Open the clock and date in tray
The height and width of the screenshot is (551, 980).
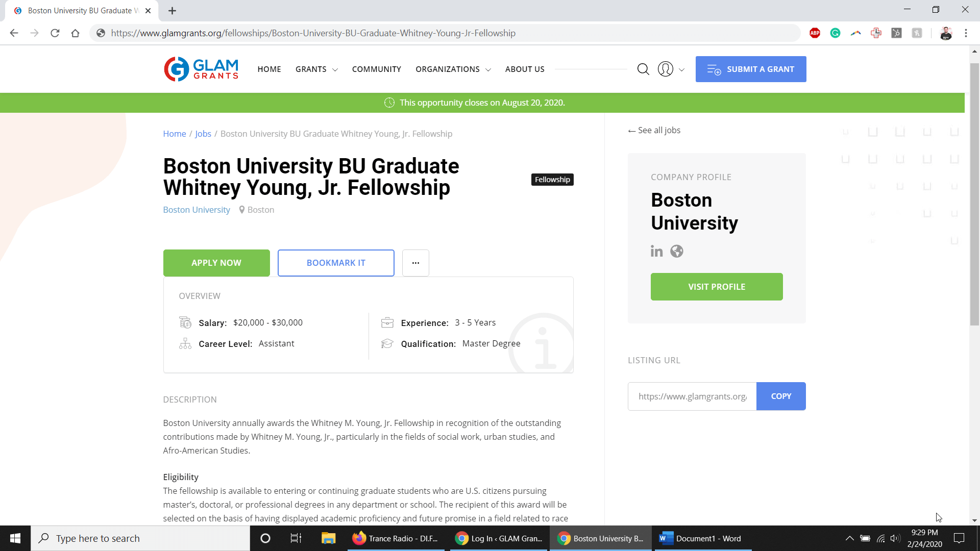click(924, 538)
